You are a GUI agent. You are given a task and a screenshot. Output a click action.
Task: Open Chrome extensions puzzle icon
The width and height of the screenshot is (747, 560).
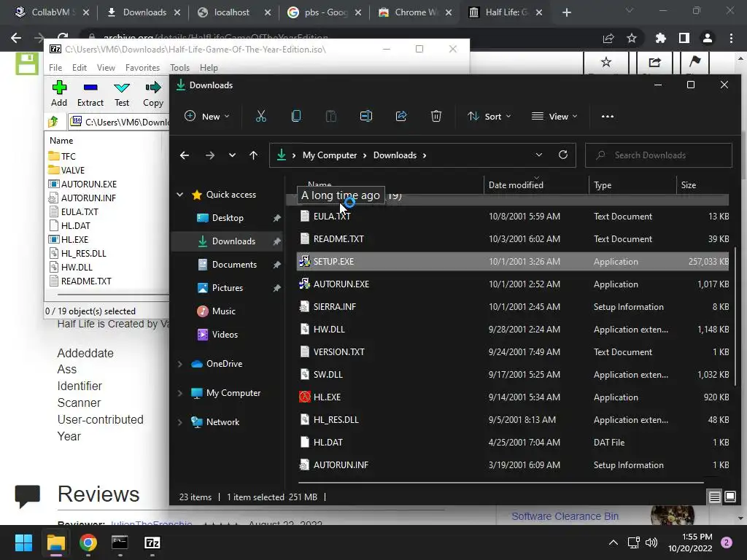point(660,38)
